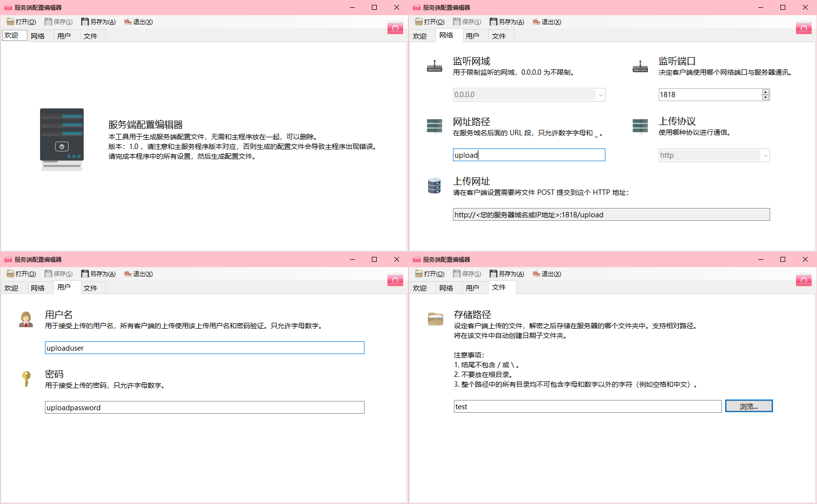Click server rack icon beside 上传协议
This screenshot has width=817, height=504.
point(640,126)
